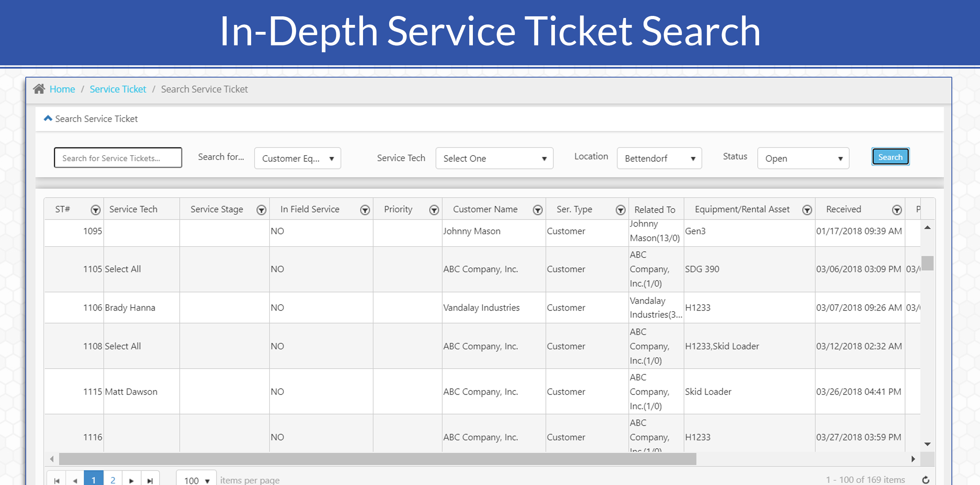This screenshot has height=485, width=980.
Task: Click the Search for Service Tickets field
Action: pyautogui.click(x=118, y=158)
